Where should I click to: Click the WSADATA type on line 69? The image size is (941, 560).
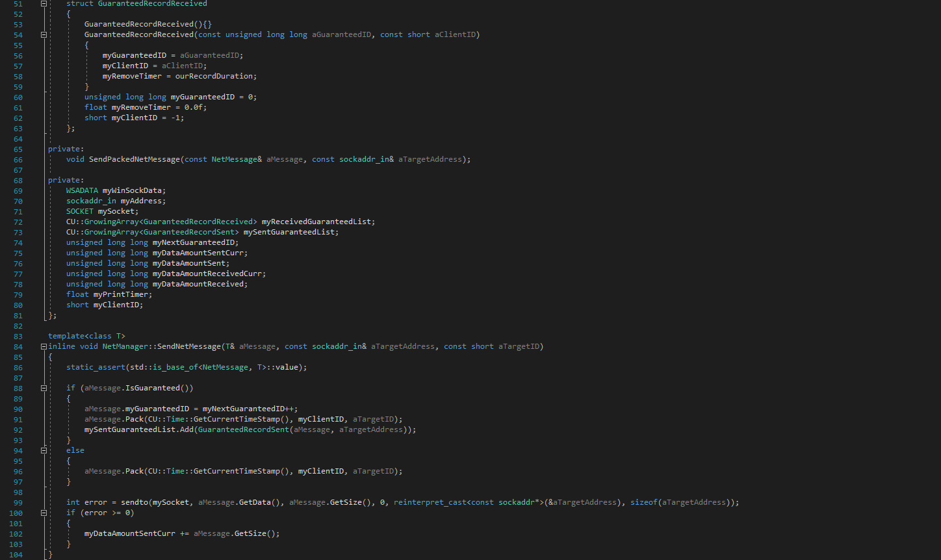coord(82,190)
